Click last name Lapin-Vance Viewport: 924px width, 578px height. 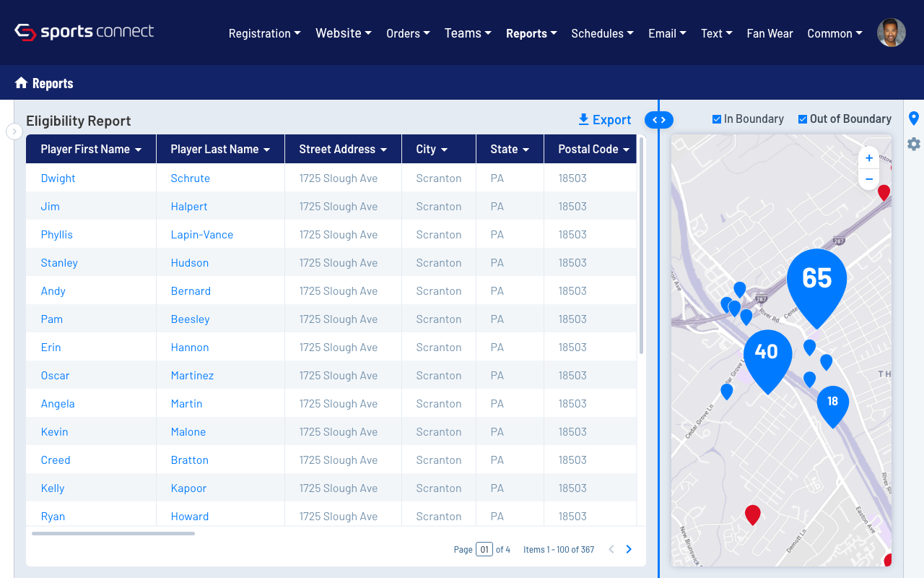(x=201, y=235)
